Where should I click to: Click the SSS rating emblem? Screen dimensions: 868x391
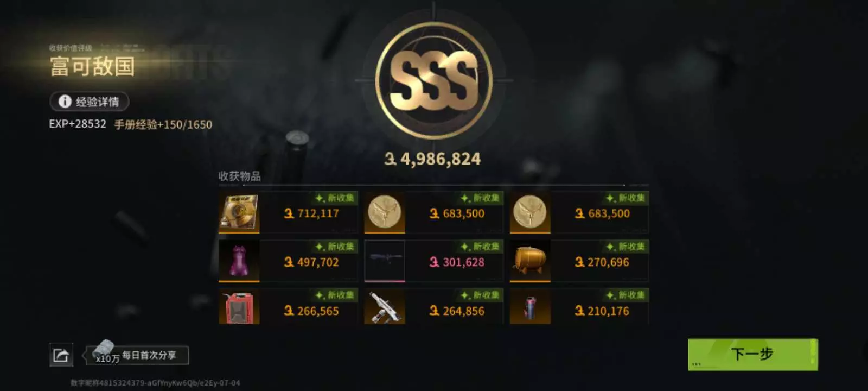point(434,80)
